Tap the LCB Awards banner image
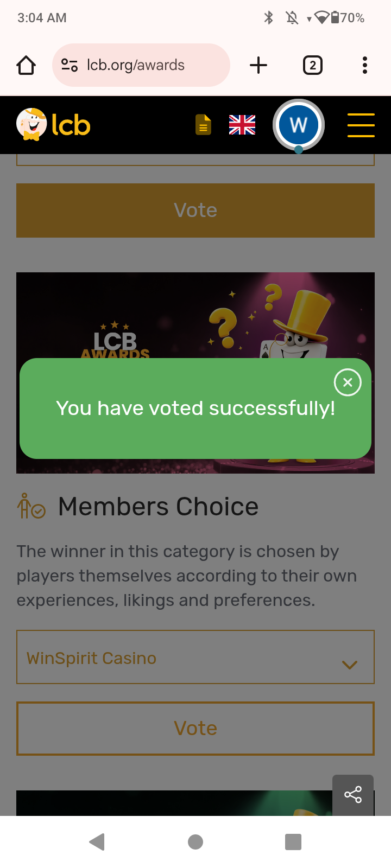This screenshot has height=868, width=391. (x=195, y=315)
